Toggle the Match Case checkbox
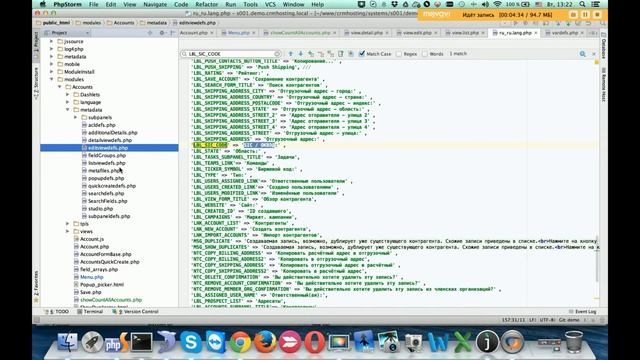 click(x=362, y=54)
